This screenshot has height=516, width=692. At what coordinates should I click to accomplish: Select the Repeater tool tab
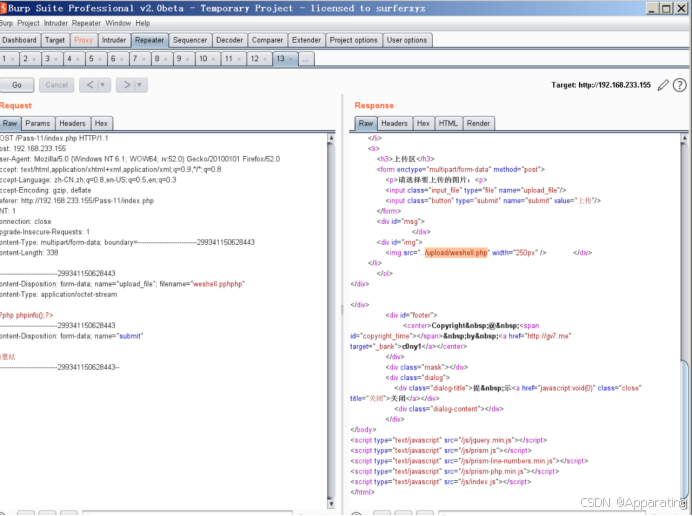149,40
